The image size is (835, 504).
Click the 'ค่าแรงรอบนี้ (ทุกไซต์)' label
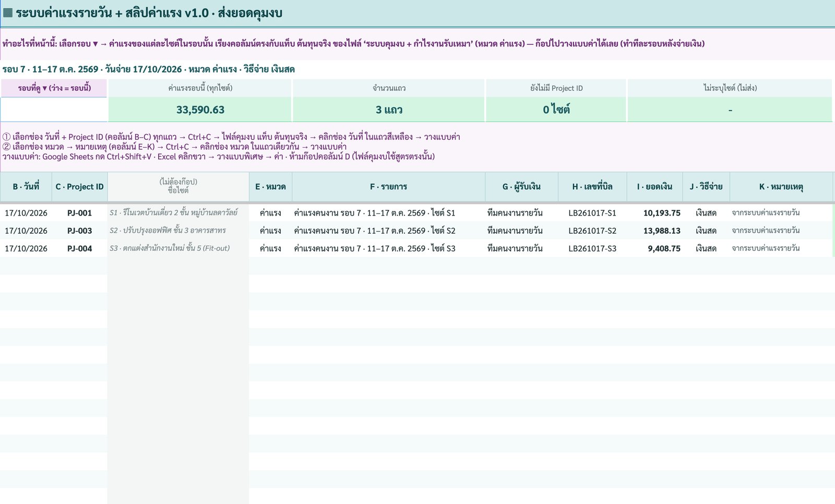[200, 88]
